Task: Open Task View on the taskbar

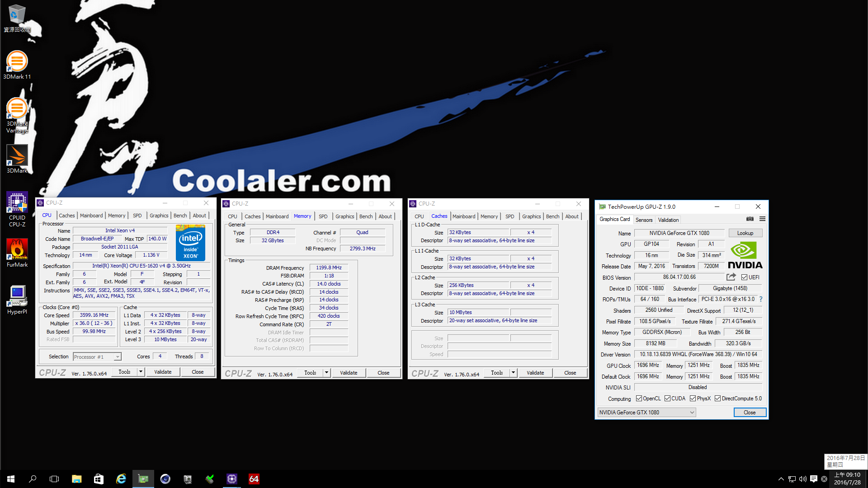Action: click(54, 479)
